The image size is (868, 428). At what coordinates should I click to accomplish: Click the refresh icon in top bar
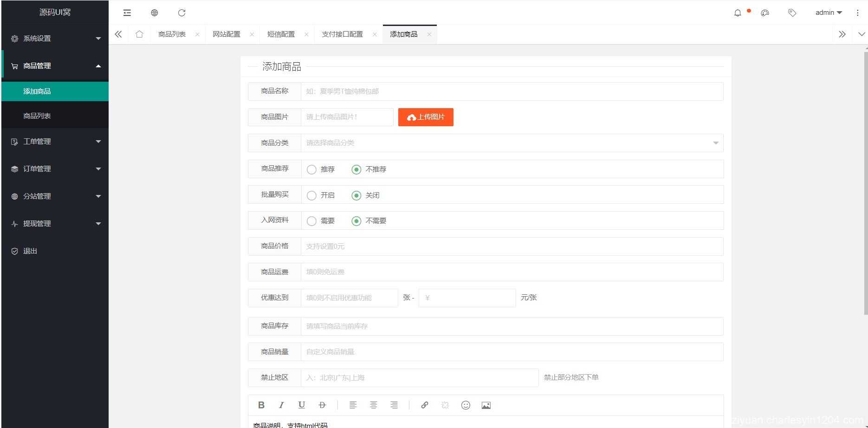(181, 13)
